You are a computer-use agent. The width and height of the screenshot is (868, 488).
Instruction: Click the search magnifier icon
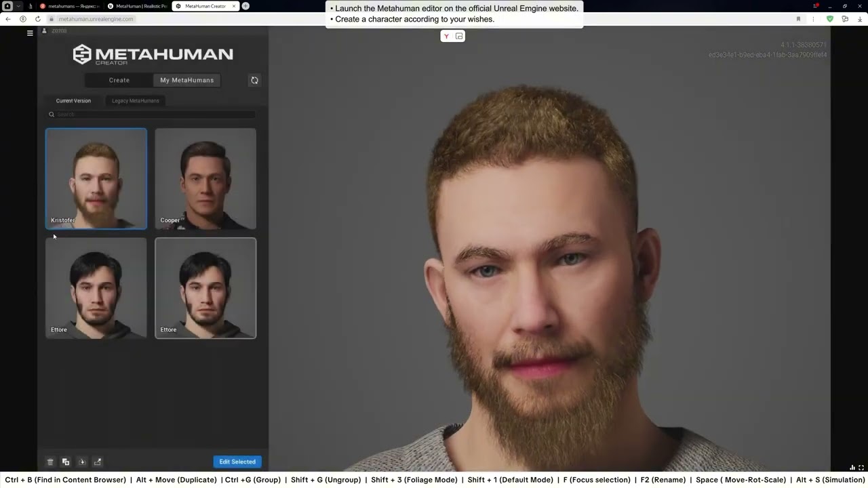click(51, 115)
